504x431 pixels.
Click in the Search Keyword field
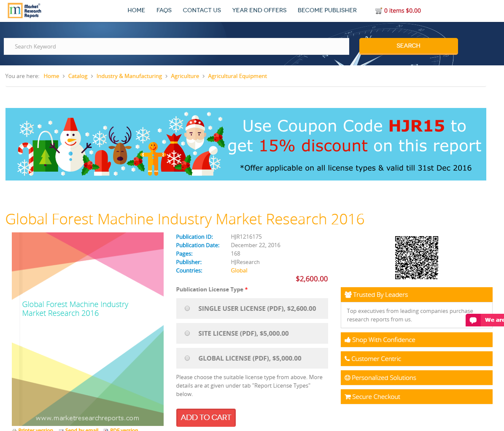pos(176,46)
